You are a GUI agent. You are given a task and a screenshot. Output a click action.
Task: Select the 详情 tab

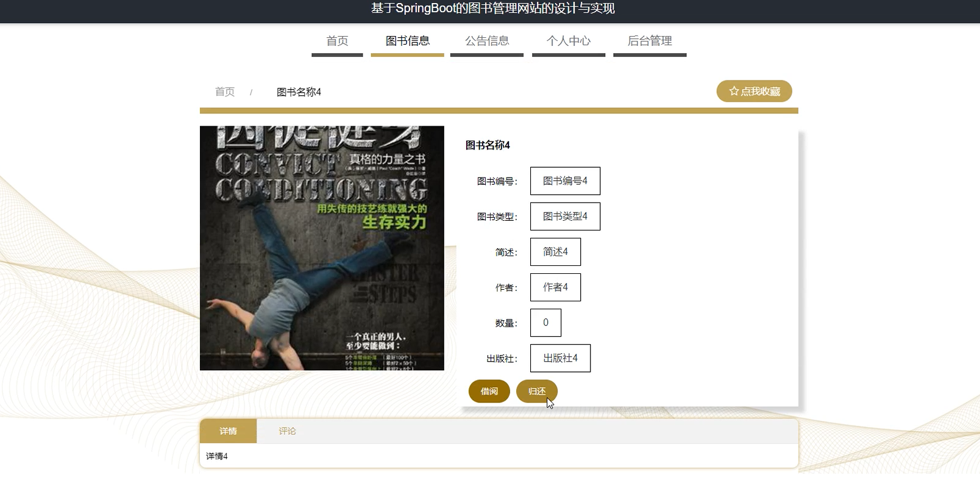[228, 431]
